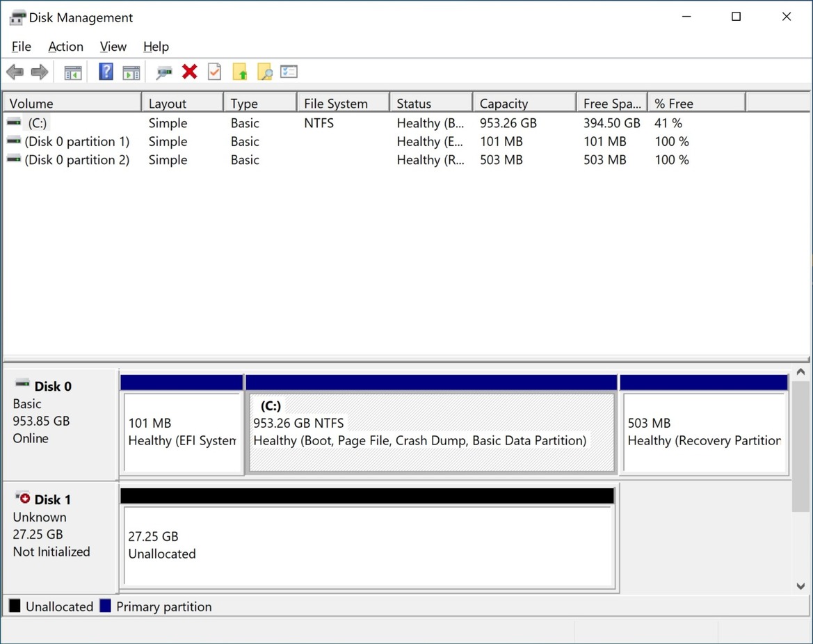
Task: Minimize the Disk Management window
Action: coord(686,17)
